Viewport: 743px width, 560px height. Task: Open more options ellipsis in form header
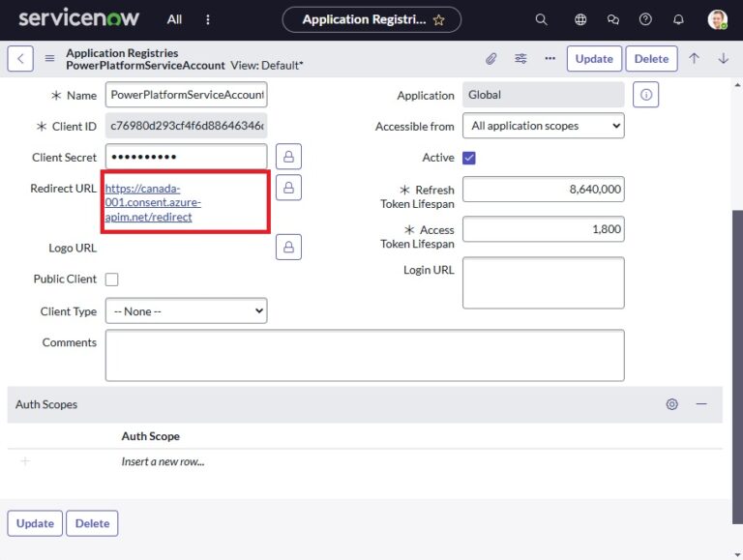pyautogui.click(x=550, y=58)
